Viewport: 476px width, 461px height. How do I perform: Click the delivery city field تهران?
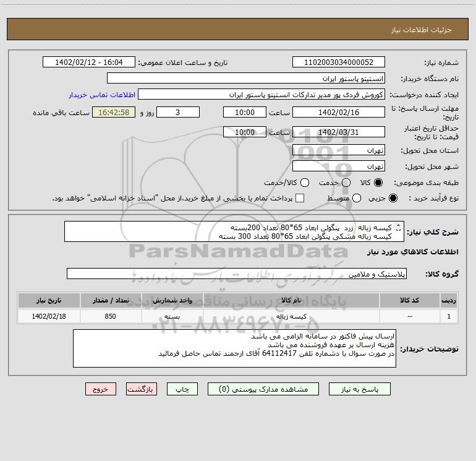tap(339, 166)
